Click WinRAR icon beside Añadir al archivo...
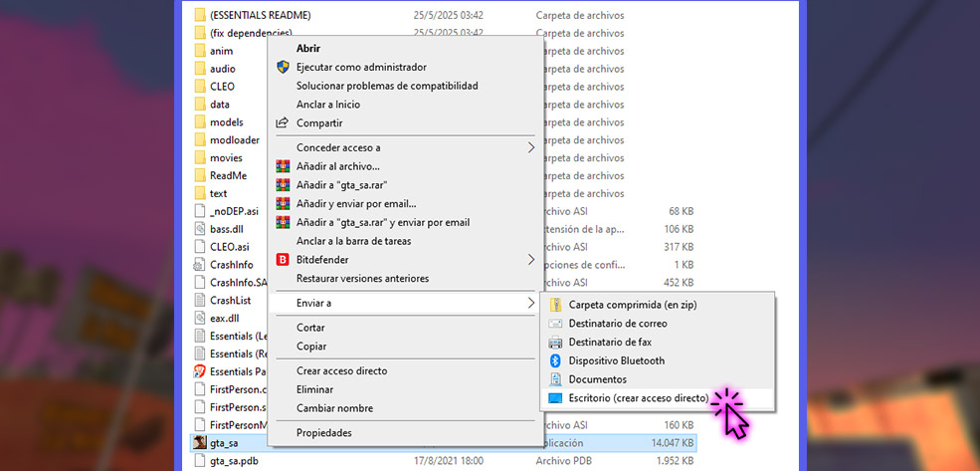This screenshot has height=471, width=980. 283,166
